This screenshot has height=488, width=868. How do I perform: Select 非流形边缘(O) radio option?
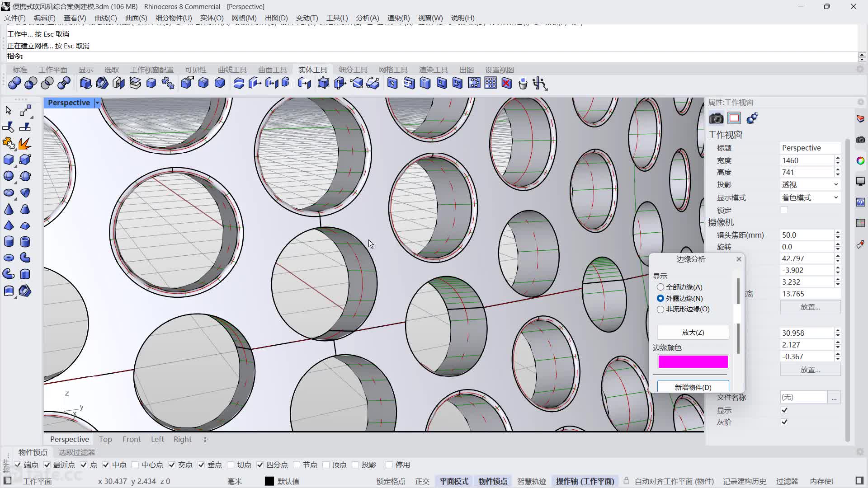660,309
